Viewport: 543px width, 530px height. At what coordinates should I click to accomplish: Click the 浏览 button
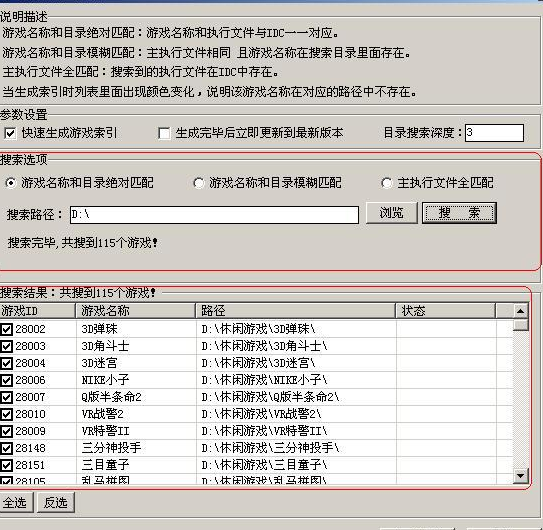(392, 213)
